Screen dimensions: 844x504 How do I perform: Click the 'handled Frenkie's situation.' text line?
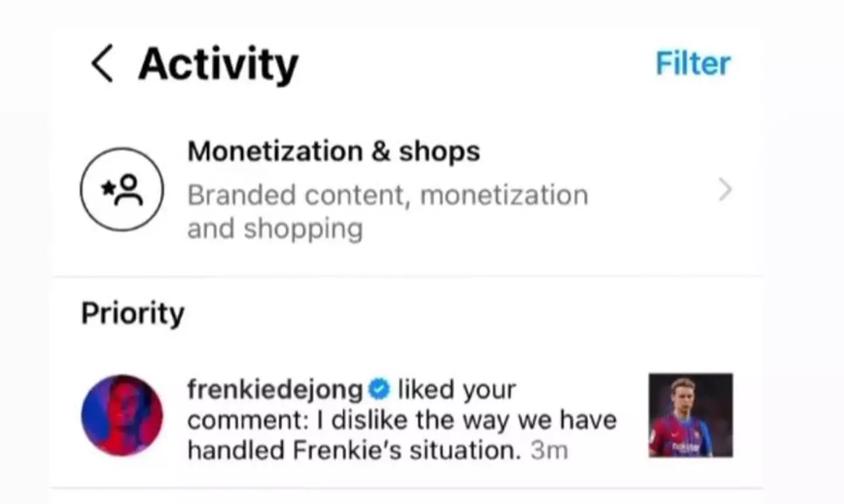click(x=353, y=451)
